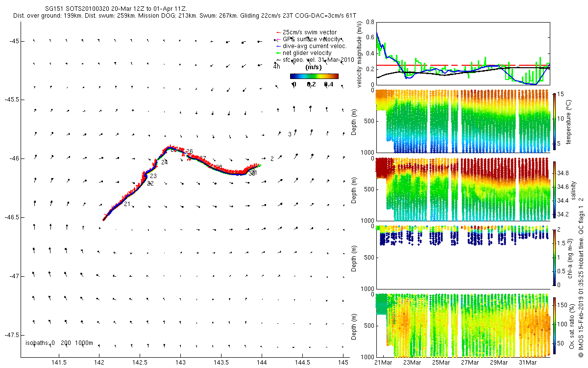Click day marker 21 on the glider track
The height and width of the screenshot is (368, 588).
(x=127, y=204)
